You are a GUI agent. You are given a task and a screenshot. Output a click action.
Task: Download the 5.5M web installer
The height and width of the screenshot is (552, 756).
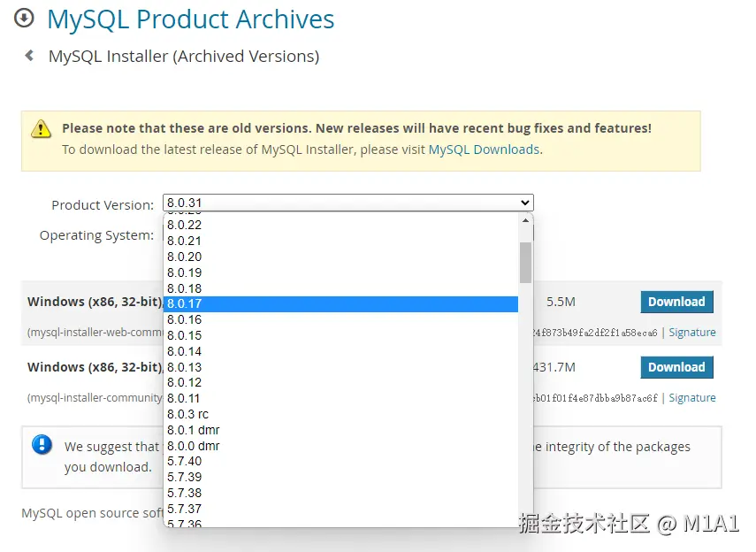point(676,302)
